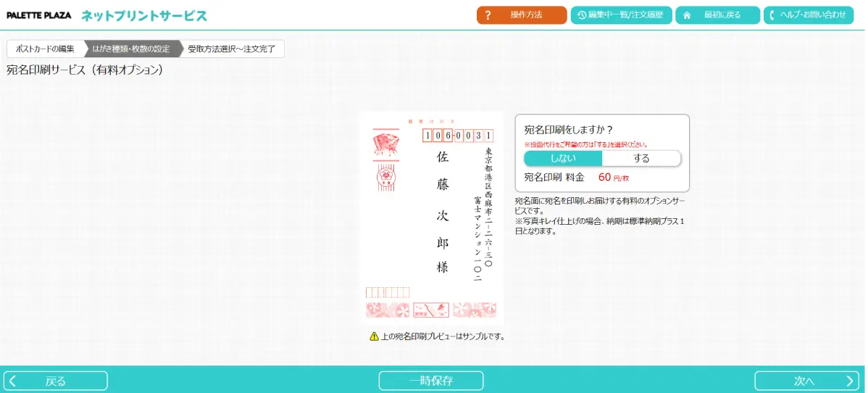Viewport: 868px width, 393px height.
Task: Select はがき種類・枚数の設定 step
Action: tap(132, 49)
